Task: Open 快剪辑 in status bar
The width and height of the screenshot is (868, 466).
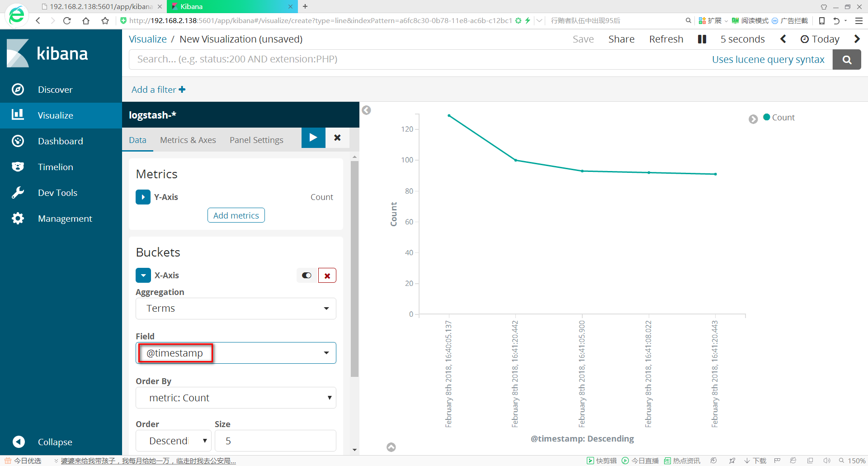Action: pyautogui.click(x=602, y=461)
